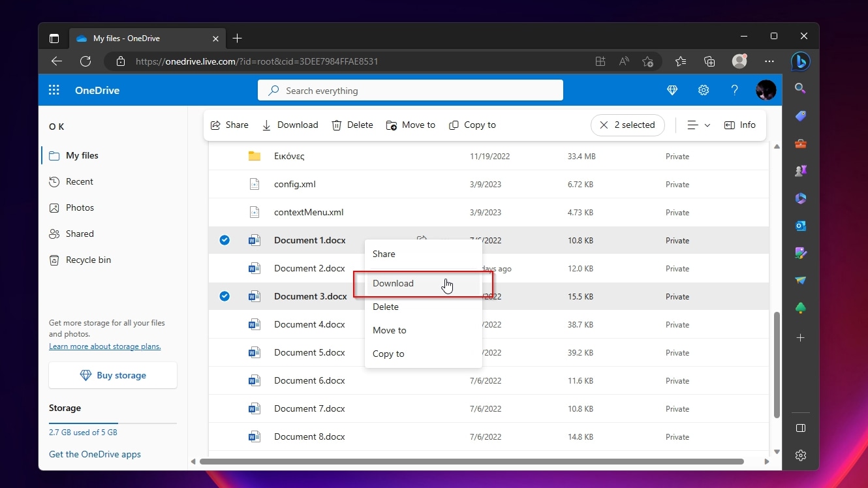The image size is (868, 488).
Task: Refresh the page
Action: pos(85,61)
